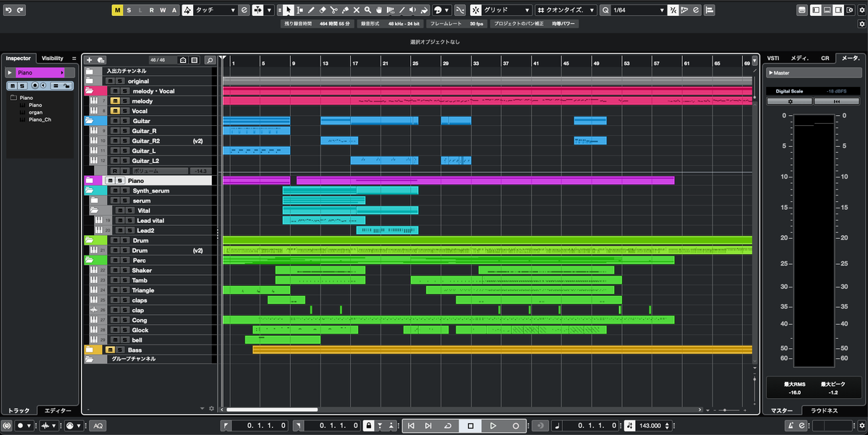Open the CR tab in right zone
The image size is (868, 435).
pos(825,58)
